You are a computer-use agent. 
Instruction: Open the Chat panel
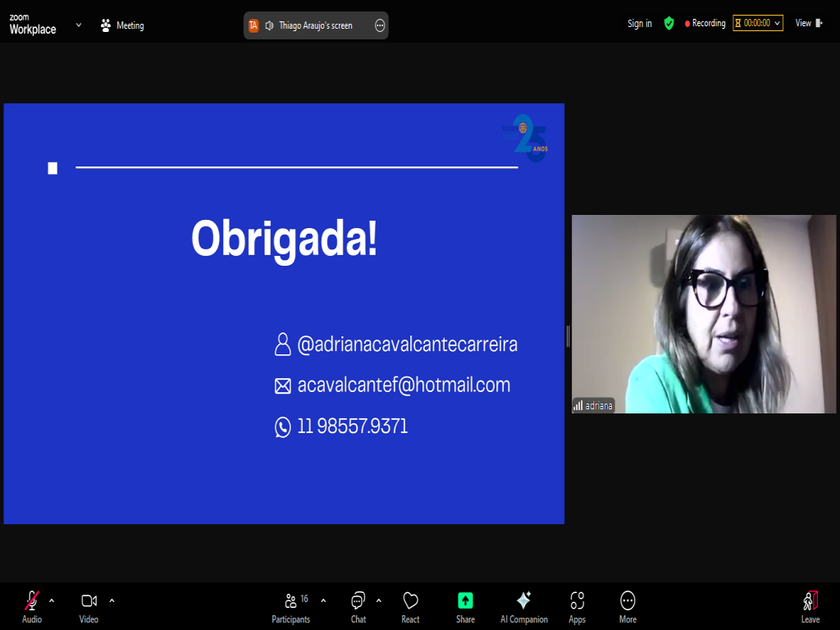click(358, 605)
